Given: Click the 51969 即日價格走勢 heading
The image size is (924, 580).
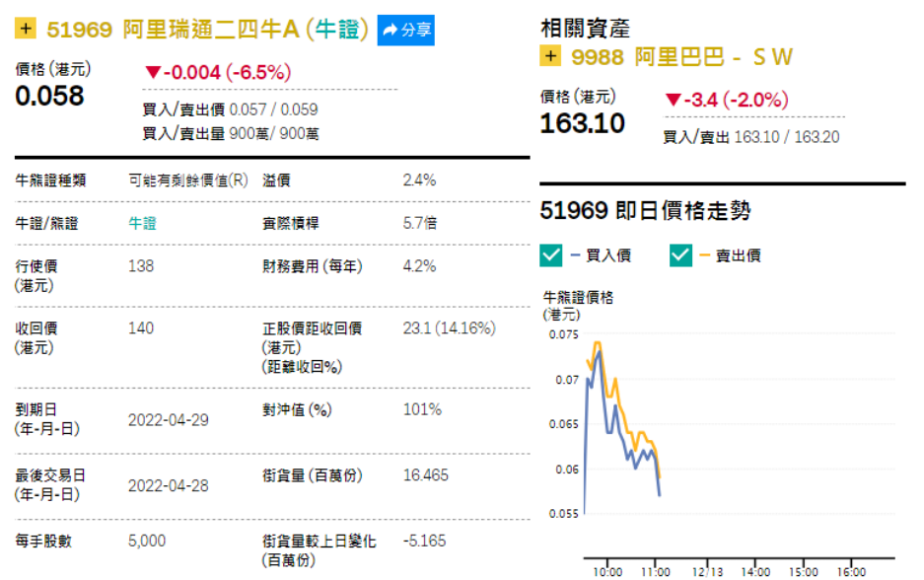Looking at the screenshot, I should click(646, 211).
